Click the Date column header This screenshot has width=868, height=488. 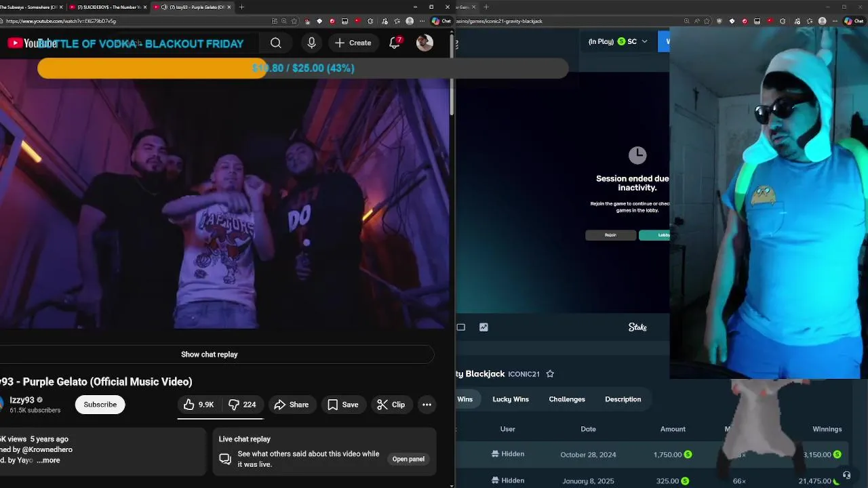click(x=588, y=429)
